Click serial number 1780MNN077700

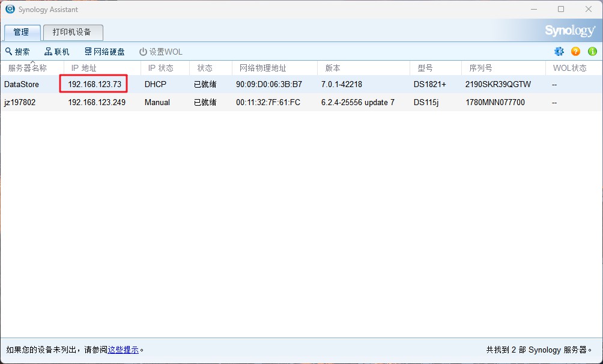pyautogui.click(x=495, y=102)
